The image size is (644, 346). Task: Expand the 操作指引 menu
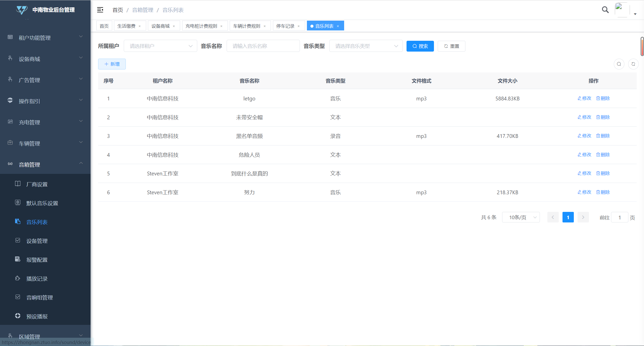tap(45, 101)
